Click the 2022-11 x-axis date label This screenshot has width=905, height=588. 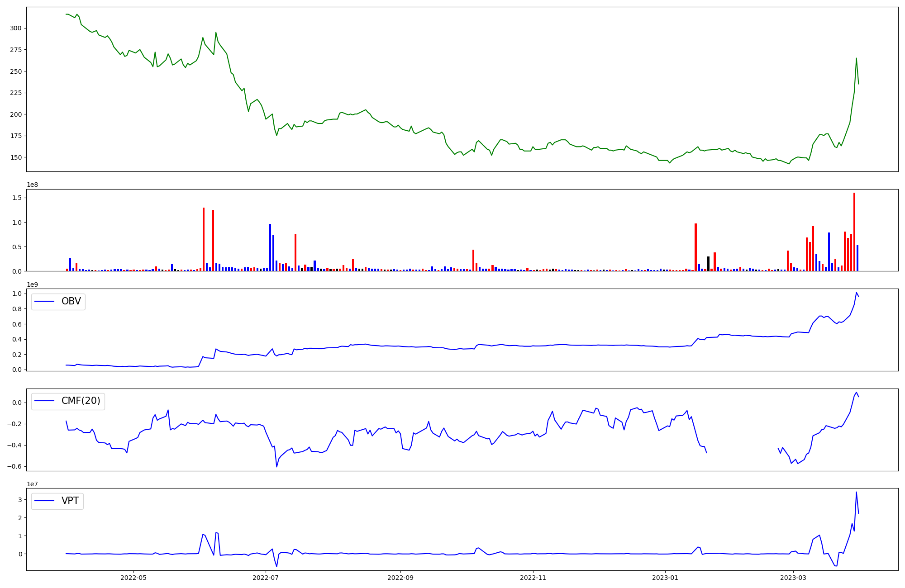click(533, 578)
